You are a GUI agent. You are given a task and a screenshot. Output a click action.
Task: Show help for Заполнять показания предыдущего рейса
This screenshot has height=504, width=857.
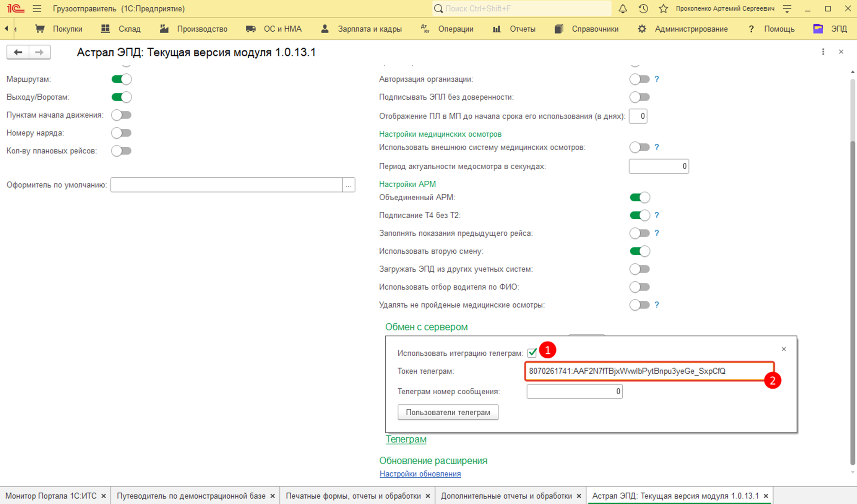[657, 233]
